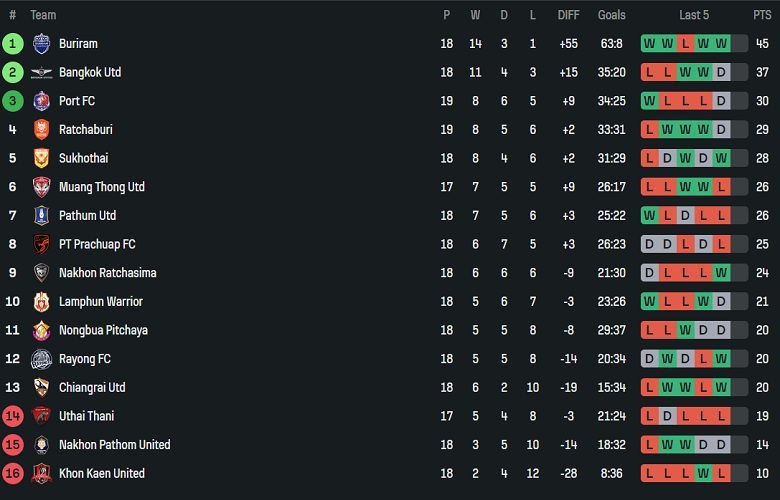780x500 pixels.
Task: Click Buriram's red loss indicator in Last 5
Action: pos(685,44)
